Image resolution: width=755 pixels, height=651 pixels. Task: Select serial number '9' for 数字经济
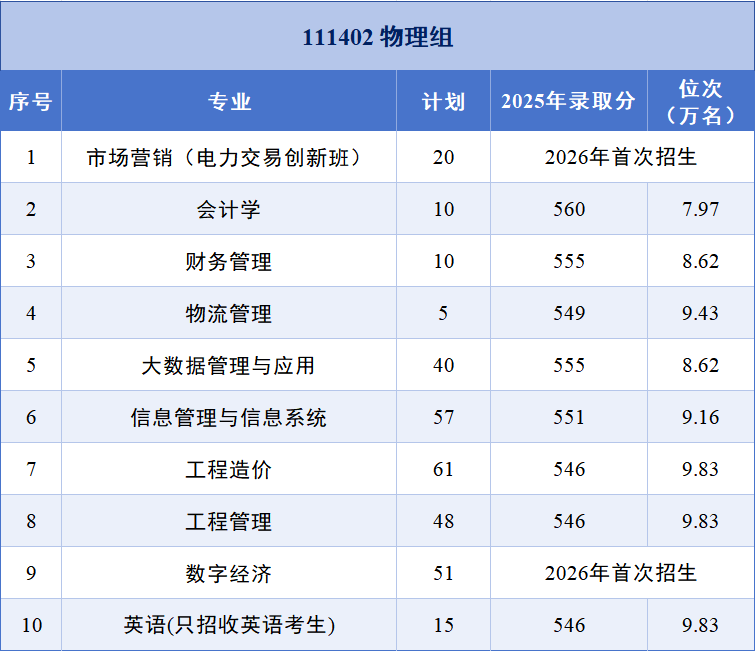tap(31, 573)
